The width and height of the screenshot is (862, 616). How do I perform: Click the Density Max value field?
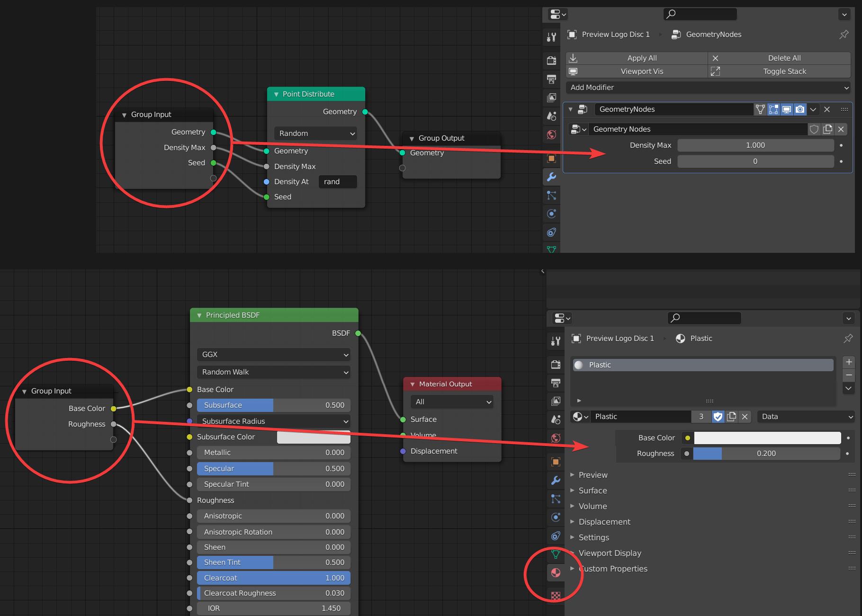(x=755, y=145)
